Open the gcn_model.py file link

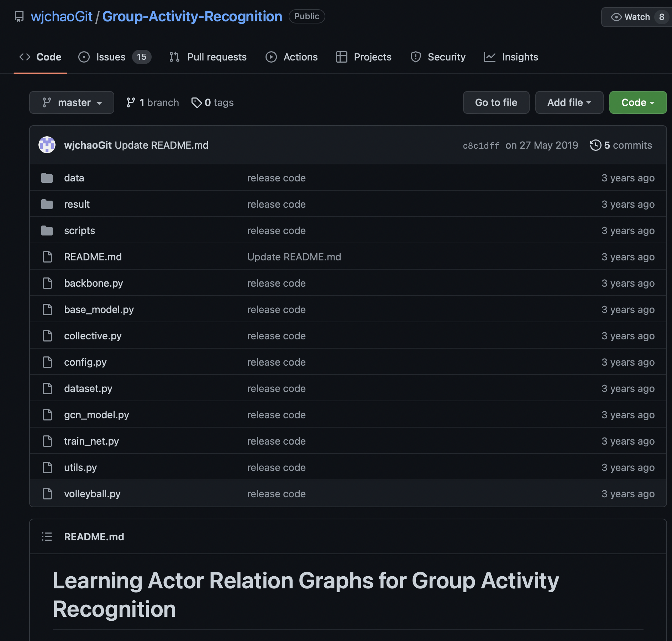[96, 415]
